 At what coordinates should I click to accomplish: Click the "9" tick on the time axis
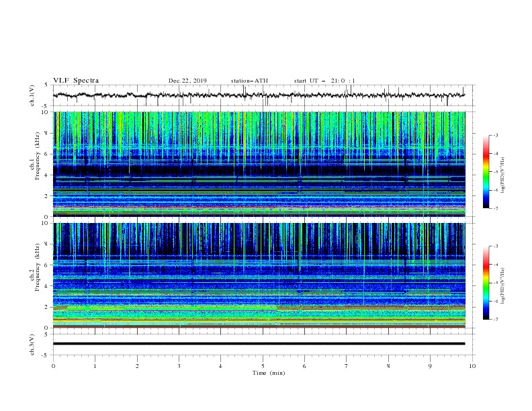(x=430, y=366)
